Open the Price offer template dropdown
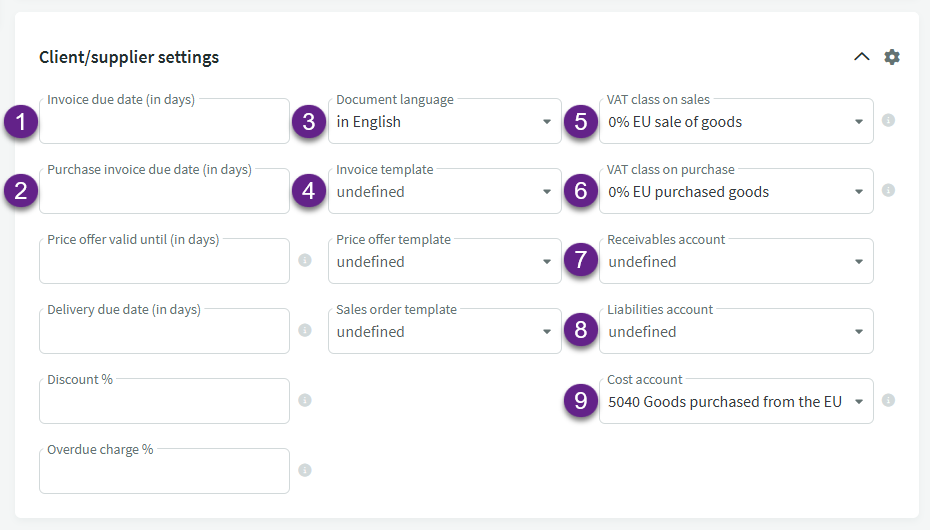The width and height of the screenshot is (930, 530). coord(444,262)
